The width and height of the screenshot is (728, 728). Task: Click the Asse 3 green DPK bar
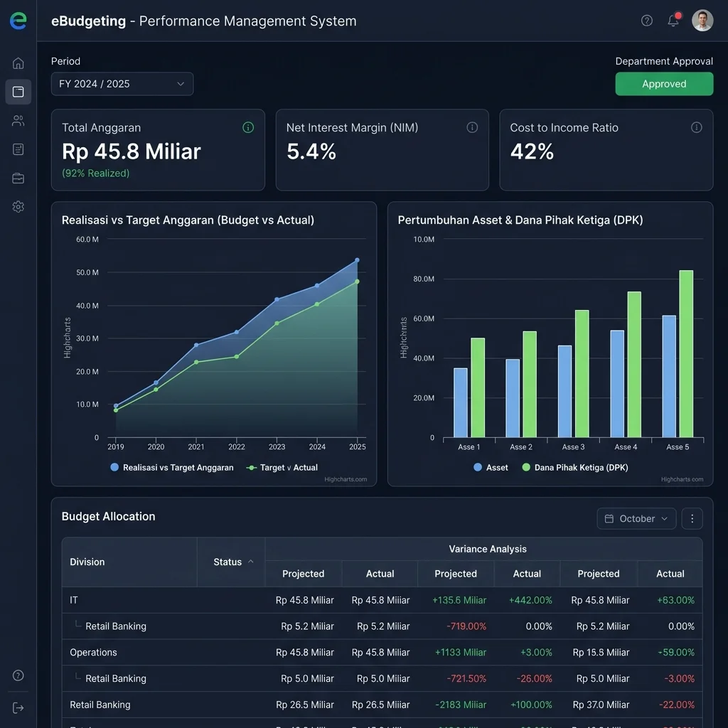tap(582, 373)
